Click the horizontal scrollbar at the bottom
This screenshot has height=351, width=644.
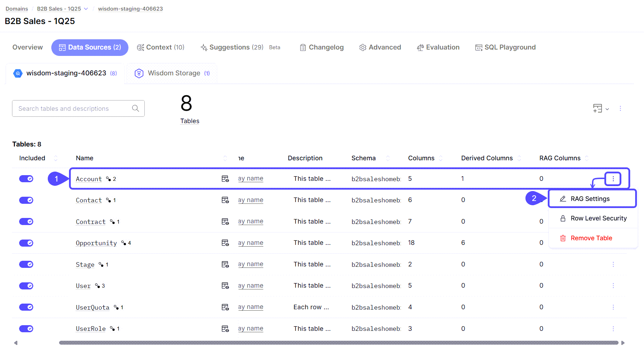pos(338,343)
